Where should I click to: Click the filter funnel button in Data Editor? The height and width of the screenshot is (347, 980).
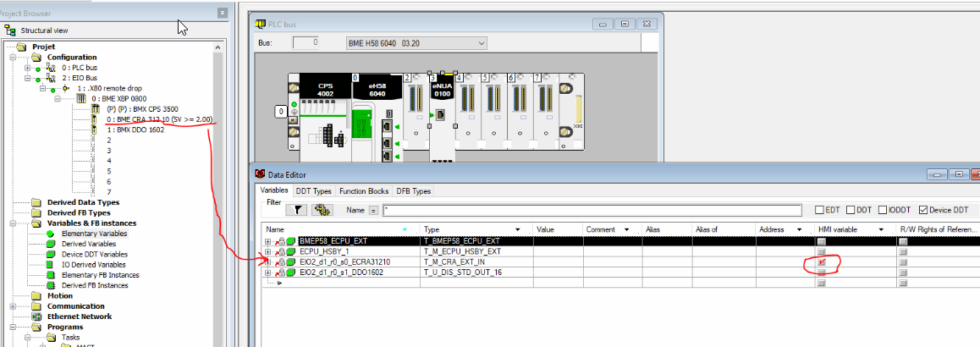pyautogui.click(x=296, y=210)
